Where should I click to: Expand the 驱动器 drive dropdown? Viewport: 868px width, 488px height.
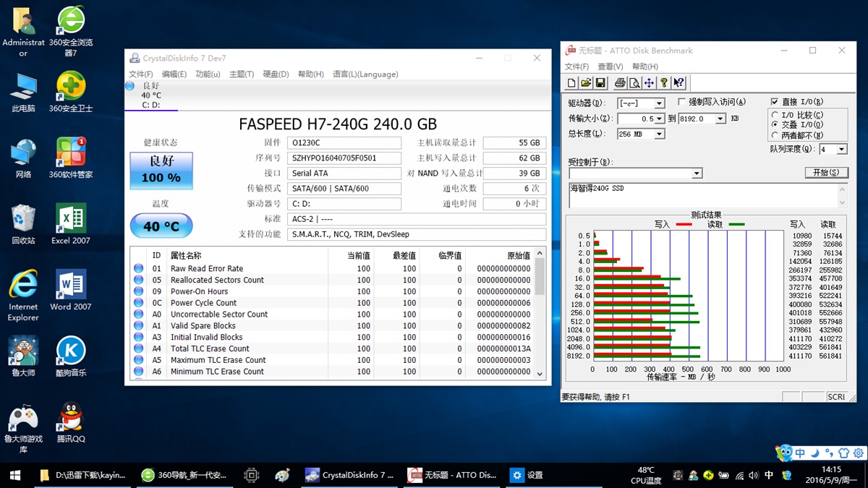tap(659, 103)
